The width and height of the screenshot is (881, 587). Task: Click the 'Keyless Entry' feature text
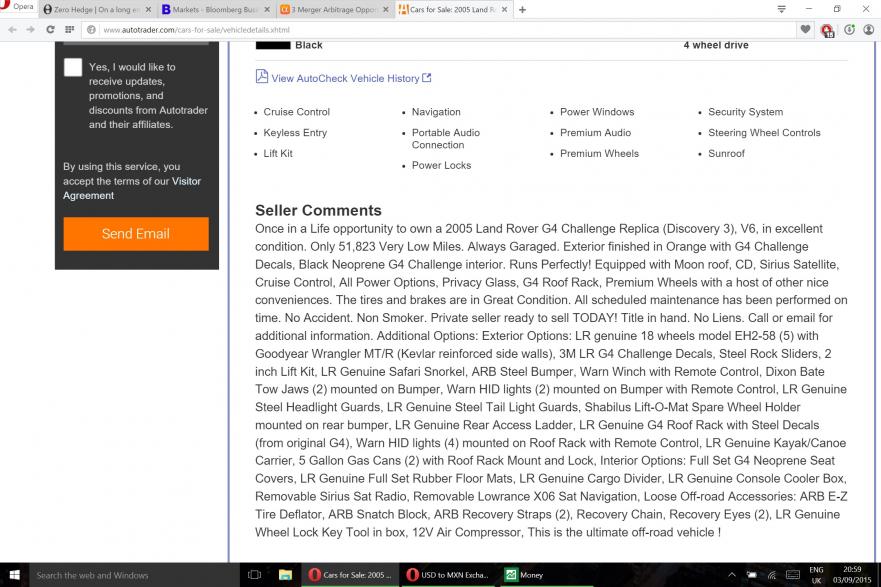[x=295, y=133]
